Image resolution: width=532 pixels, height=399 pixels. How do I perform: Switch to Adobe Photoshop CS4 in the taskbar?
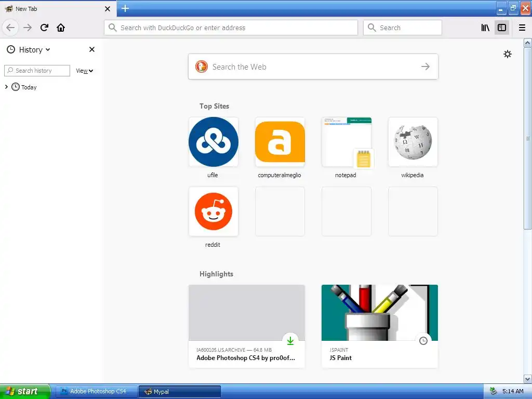[x=96, y=391]
